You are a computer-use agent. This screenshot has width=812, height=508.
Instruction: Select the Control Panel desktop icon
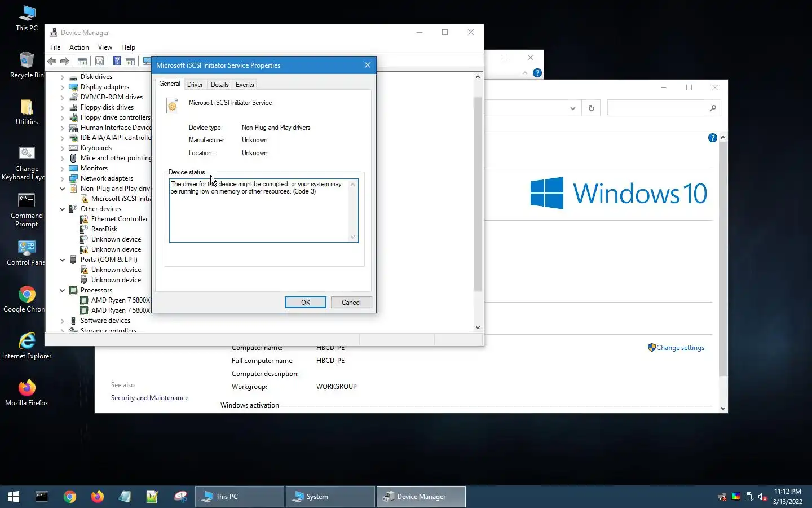(x=27, y=252)
